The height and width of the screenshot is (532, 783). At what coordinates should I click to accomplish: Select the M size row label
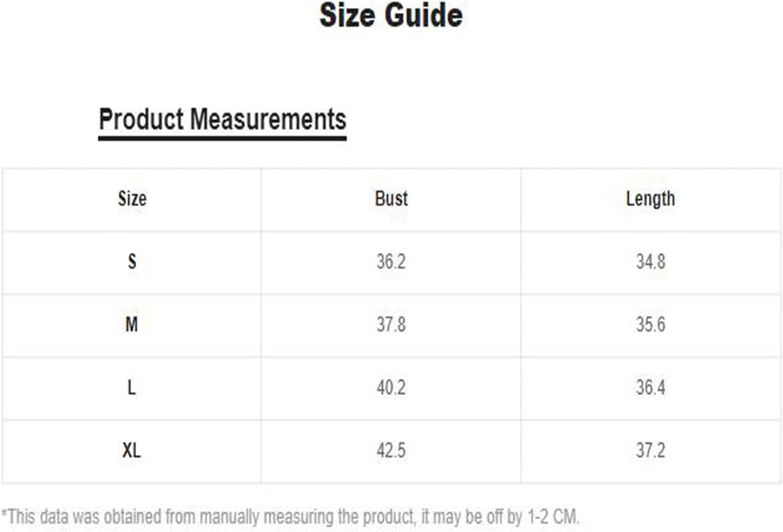click(131, 324)
